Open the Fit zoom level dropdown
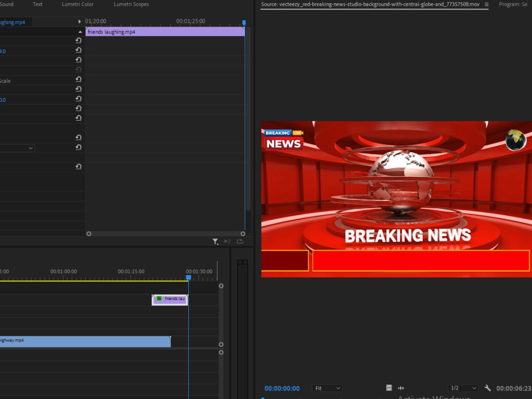Image resolution: width=532 pixels, height=399 pixels. (327, 388)
